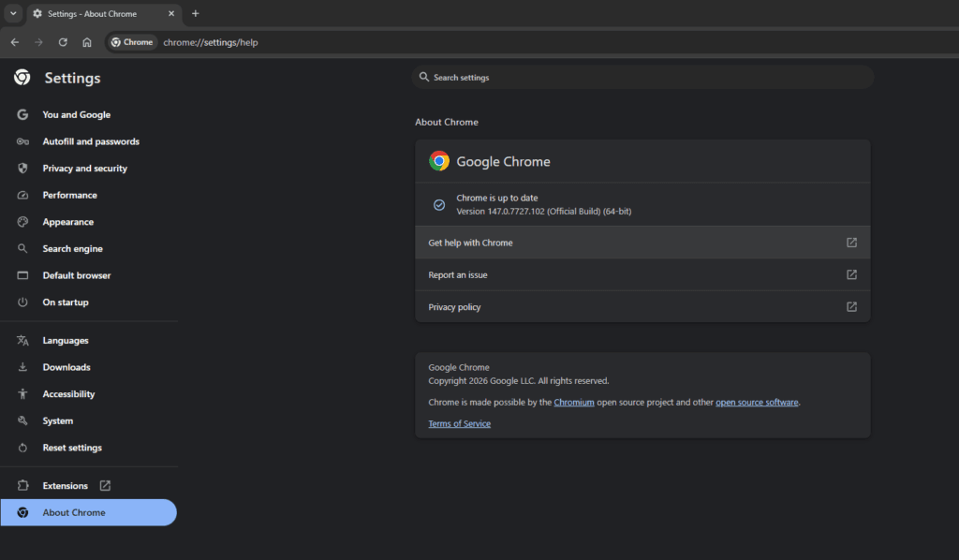Go back using the back arrow
The image size is (959, 560).
pyautogui.click(x=15, y=42)
